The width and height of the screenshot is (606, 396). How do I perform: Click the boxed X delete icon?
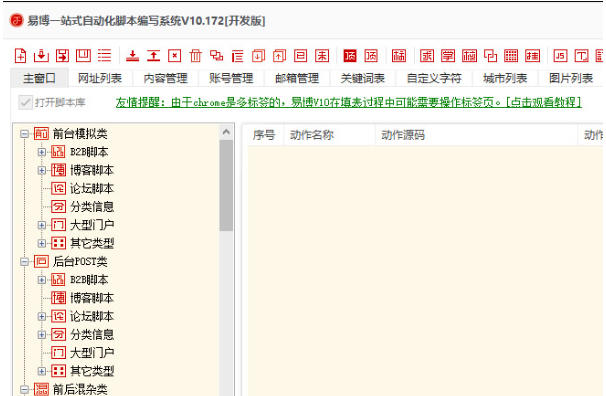tap(175, 56)
